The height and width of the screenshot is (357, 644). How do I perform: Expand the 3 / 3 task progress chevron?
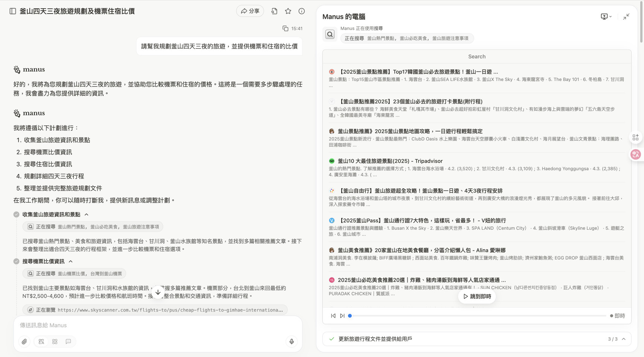click(624, 339)
